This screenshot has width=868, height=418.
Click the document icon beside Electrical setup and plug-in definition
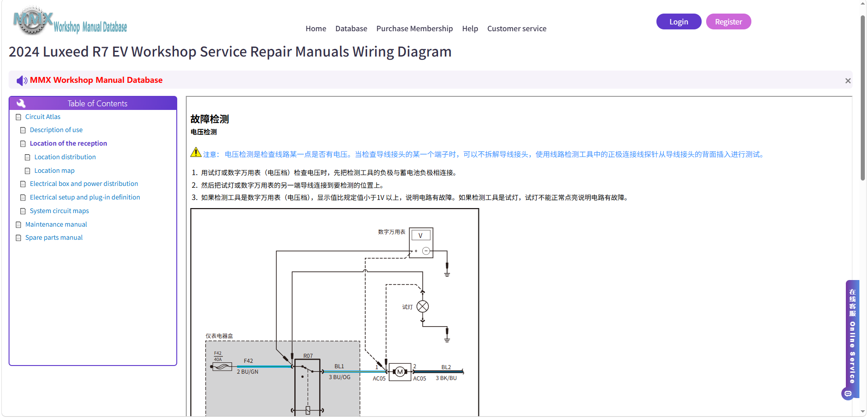[23, 198]
